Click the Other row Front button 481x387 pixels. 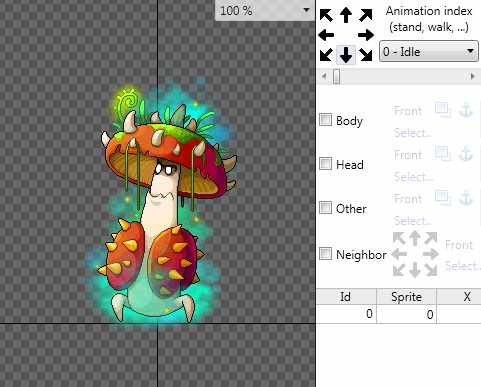(408, 199)
